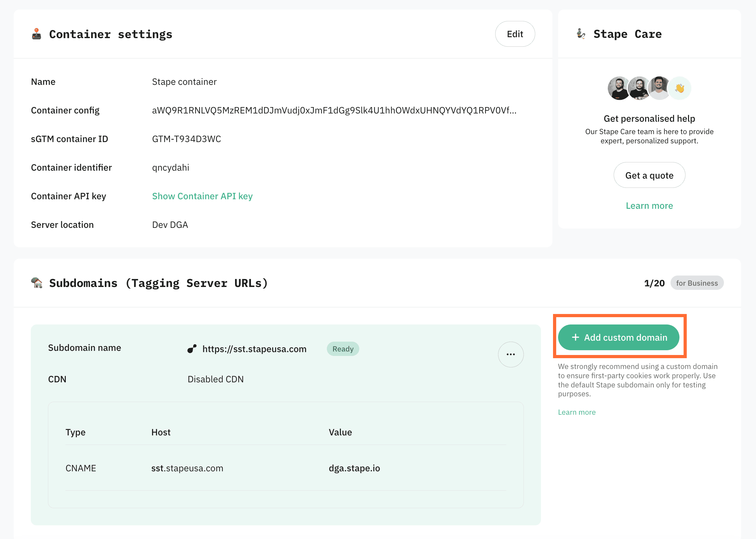Click the joystick icon beside Container settings
This screenshot has width=756, height=539.
click(37, 33)
